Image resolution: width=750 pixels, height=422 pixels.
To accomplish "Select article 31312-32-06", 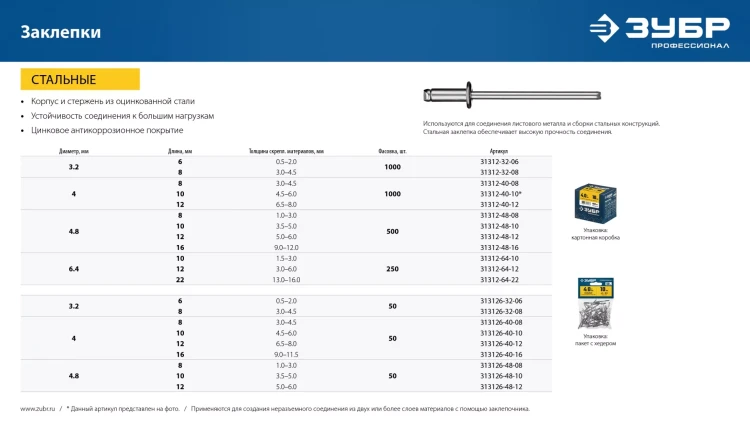I will [x=499, y=162].
